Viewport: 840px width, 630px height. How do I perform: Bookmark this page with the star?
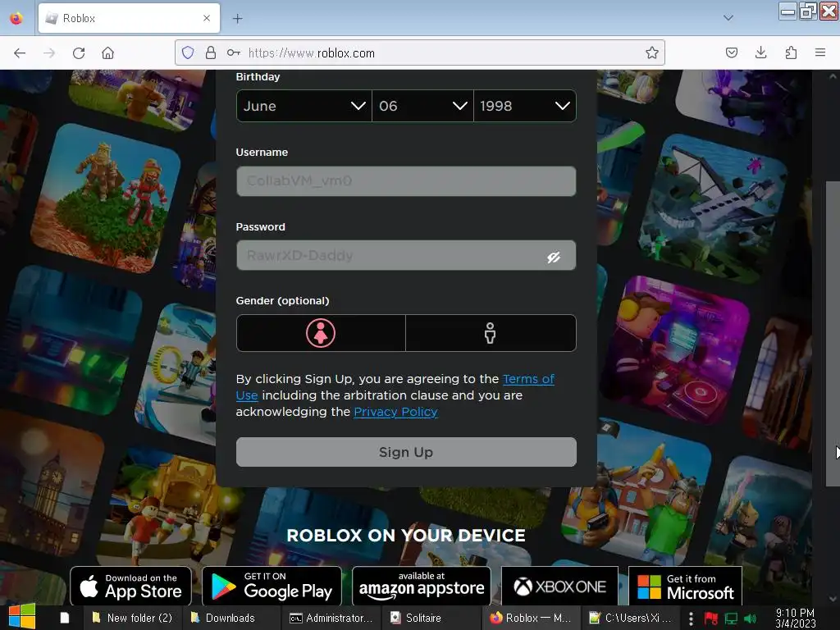[x=651, y=52]
